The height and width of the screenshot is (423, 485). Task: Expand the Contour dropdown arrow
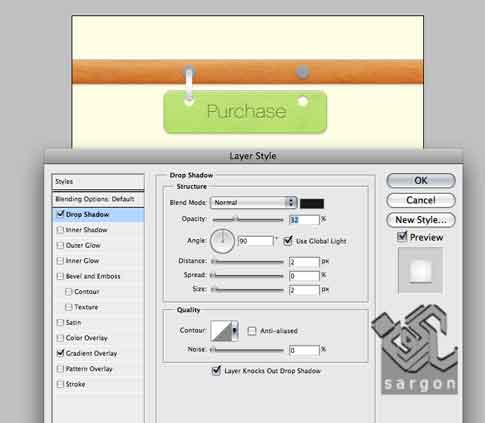pyautogui.click(x=235, y=331)
